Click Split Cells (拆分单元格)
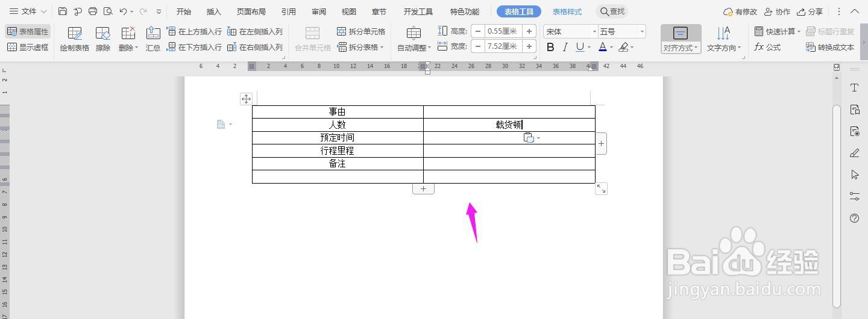Screen dimensions: 868x319 click(x=361, y=31)
